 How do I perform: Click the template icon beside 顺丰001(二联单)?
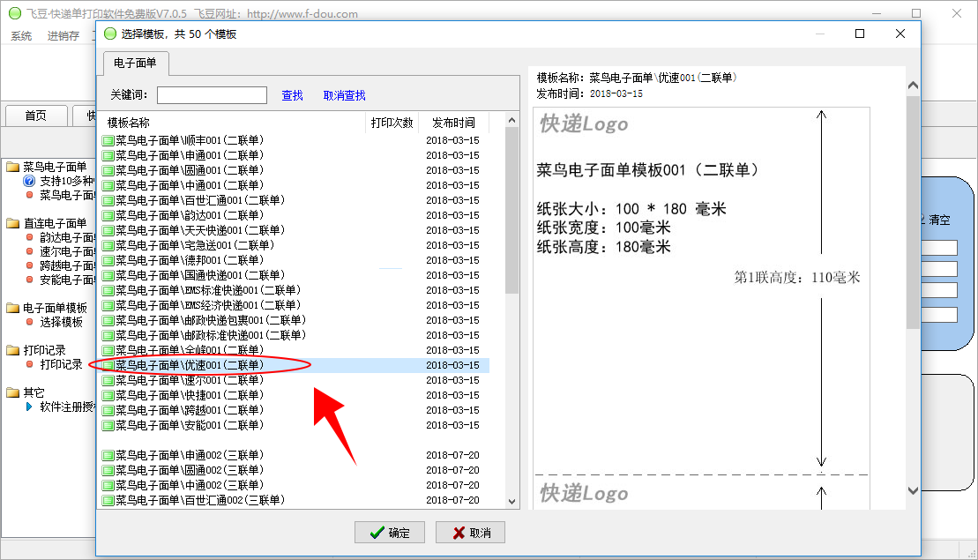coord(108,141)
